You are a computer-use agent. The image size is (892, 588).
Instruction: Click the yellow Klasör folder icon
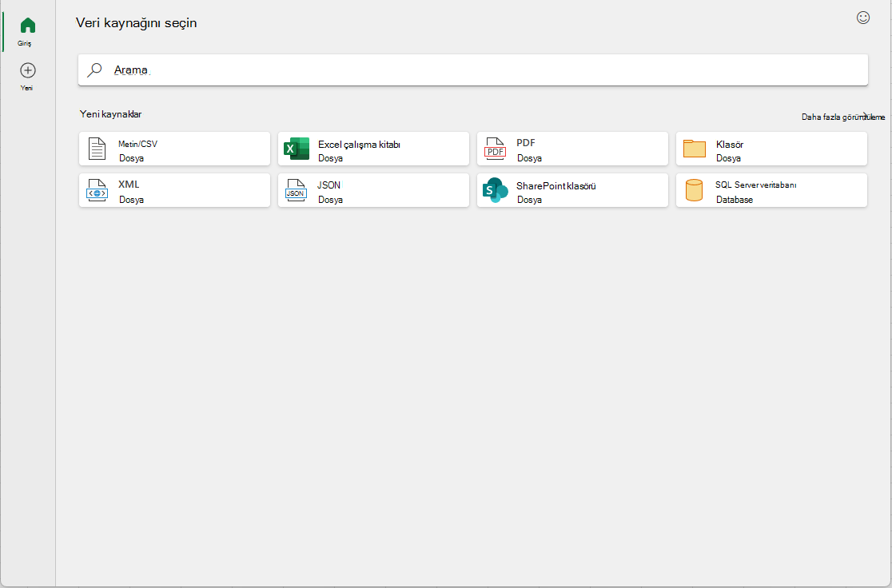(694, 149)
